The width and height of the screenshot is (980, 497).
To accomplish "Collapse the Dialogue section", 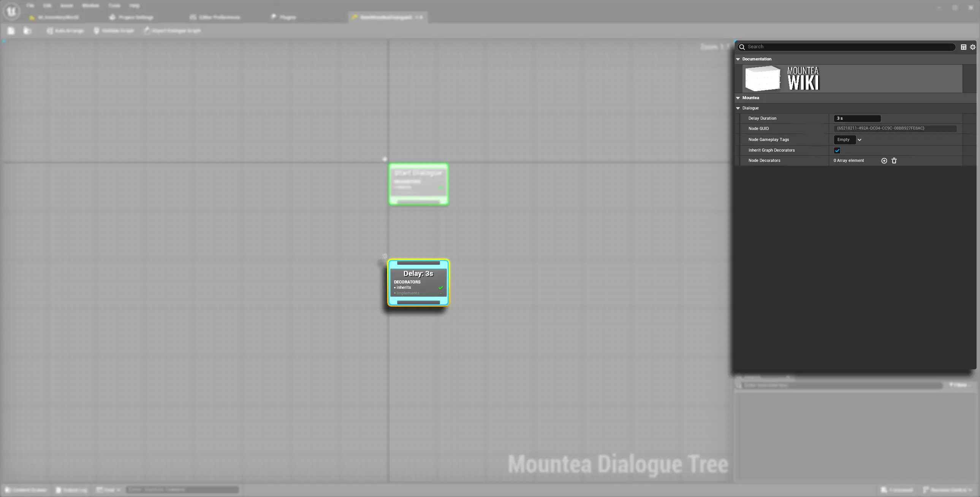I will tap(738, 108).
